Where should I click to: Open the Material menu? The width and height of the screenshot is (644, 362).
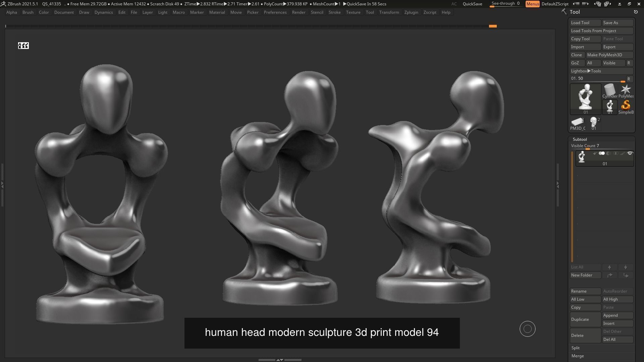click(217, 12)
